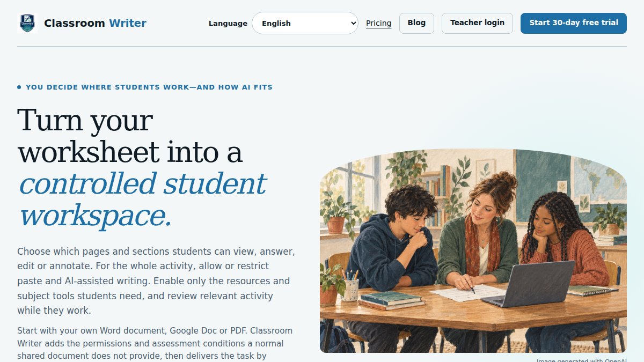
Task: Click the paragraph starting 'Choose which pages and sections'
Action: [156, 281]
